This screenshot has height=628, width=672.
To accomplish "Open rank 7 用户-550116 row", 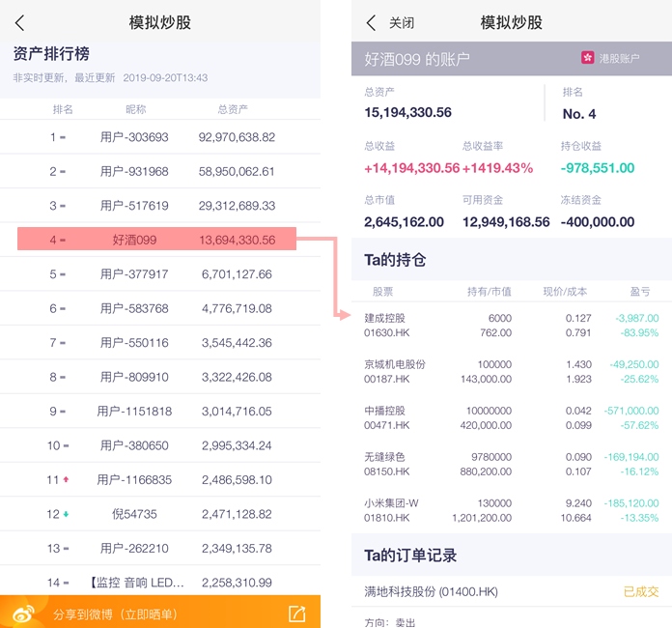I will click(x=160, y=343).
